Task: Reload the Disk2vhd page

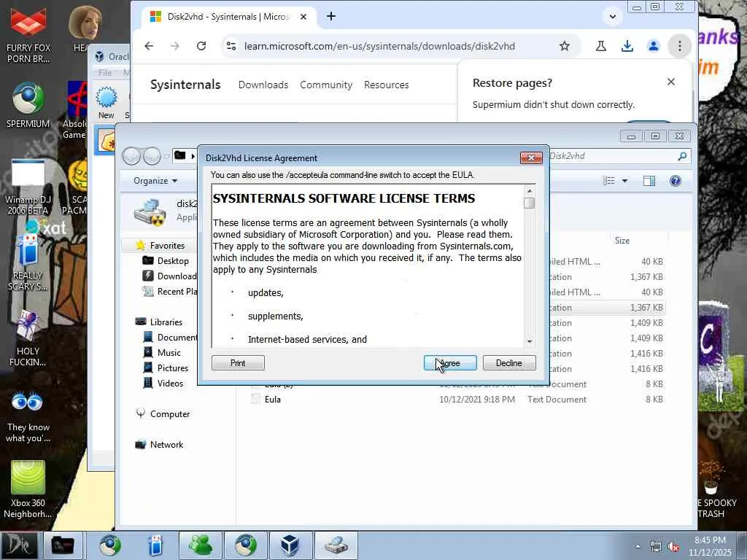Action: pos(201,46)
